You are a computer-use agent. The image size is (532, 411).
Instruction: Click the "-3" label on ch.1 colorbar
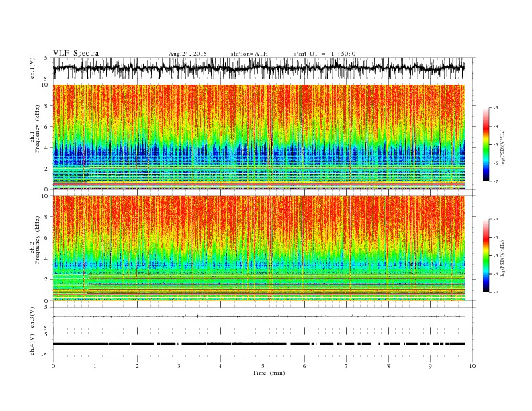coord(495,108)
